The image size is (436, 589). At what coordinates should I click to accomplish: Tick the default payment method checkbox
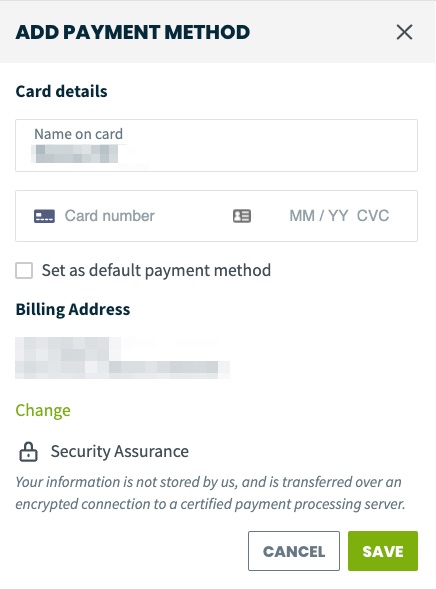click(24, 270)
